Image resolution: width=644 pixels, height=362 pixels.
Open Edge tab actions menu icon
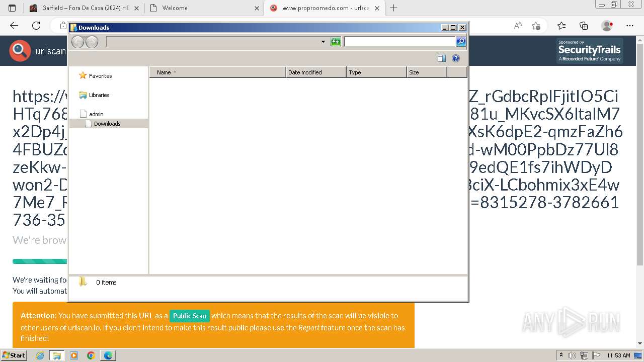[x=12, y=8]
